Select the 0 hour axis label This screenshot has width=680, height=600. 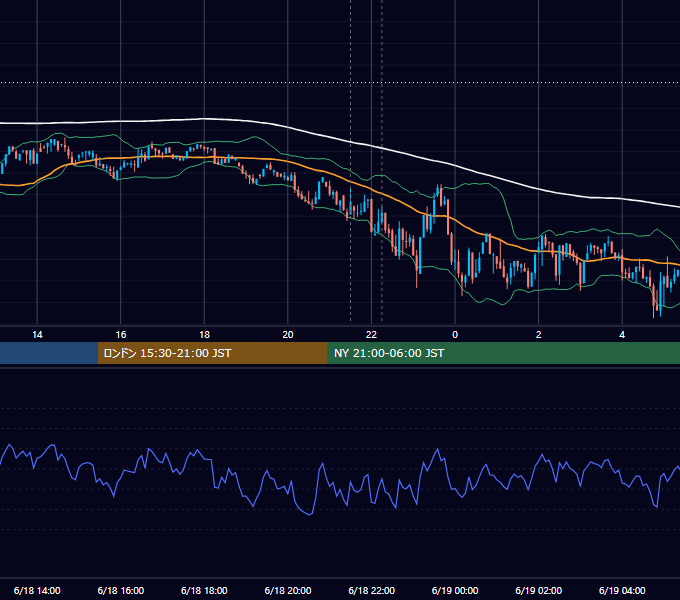[x=455, y=335]
